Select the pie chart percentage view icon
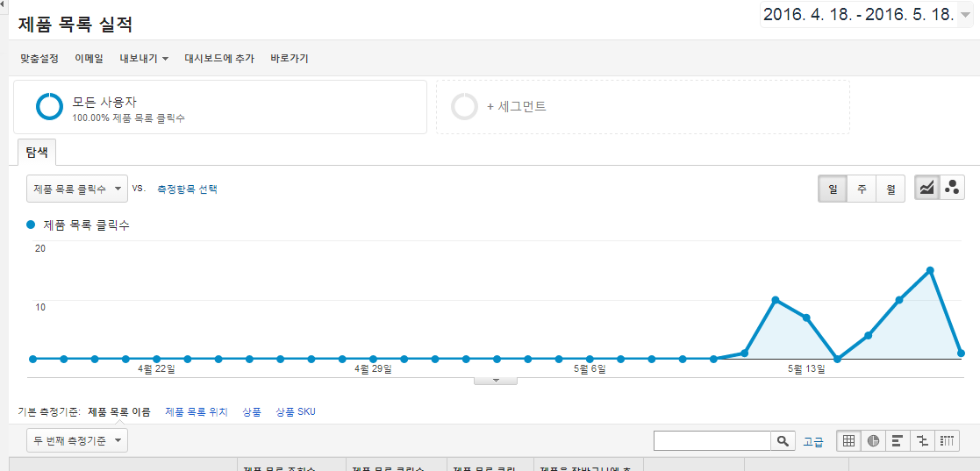This screenshot has width=980, height=471. click(873, 441)
